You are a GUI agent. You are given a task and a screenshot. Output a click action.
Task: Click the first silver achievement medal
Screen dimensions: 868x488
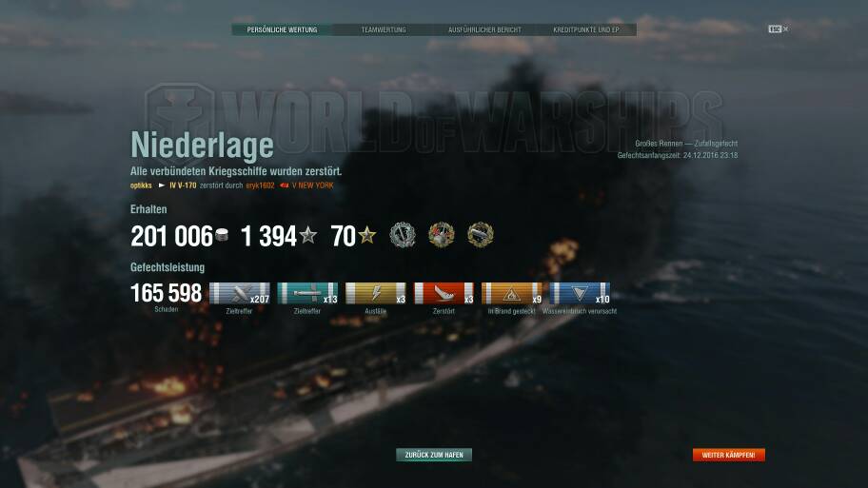click(x=403, y=235)
